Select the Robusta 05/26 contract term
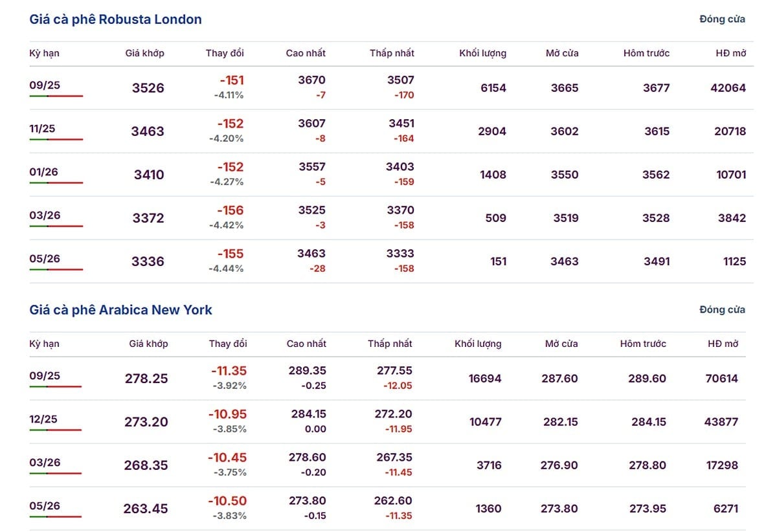Screen dimensions: 777x532 pyautogui.click(x=45, y=259)
